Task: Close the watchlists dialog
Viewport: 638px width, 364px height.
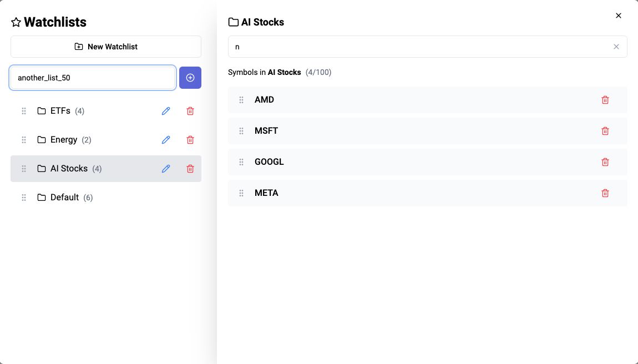Action: [619, 16]
